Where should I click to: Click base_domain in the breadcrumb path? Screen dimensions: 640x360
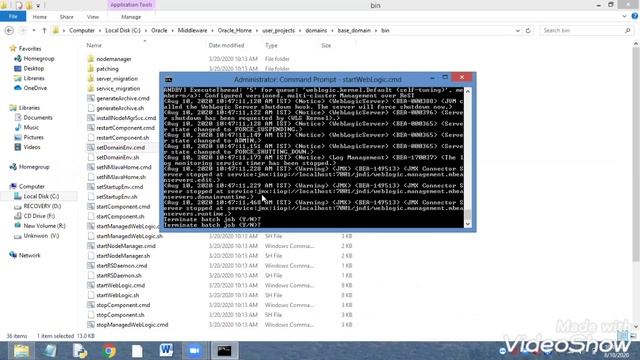pyautogui.click(x=354, y=31)
